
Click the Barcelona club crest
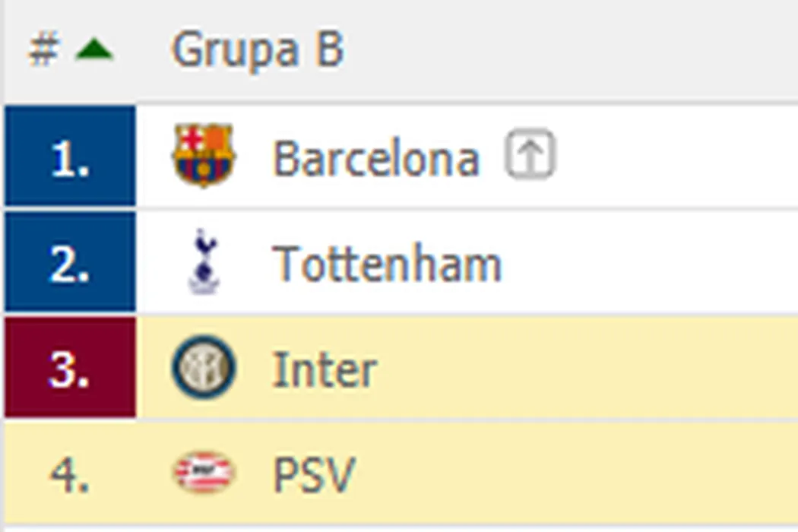point(203,155)
